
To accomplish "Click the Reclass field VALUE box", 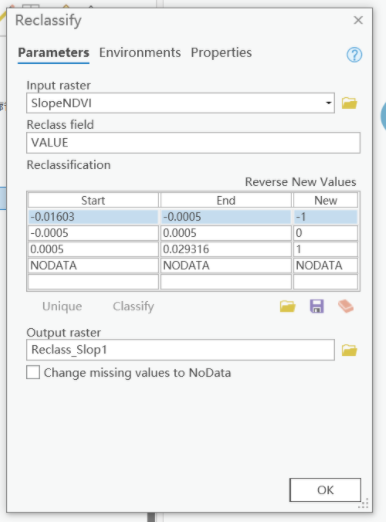I will 193,143.
